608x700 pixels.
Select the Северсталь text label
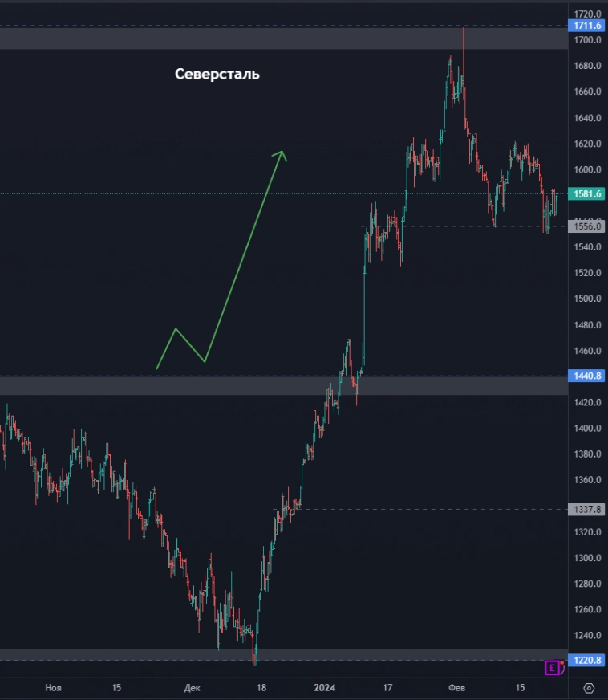pyautogui.click(x=217, y=74)
